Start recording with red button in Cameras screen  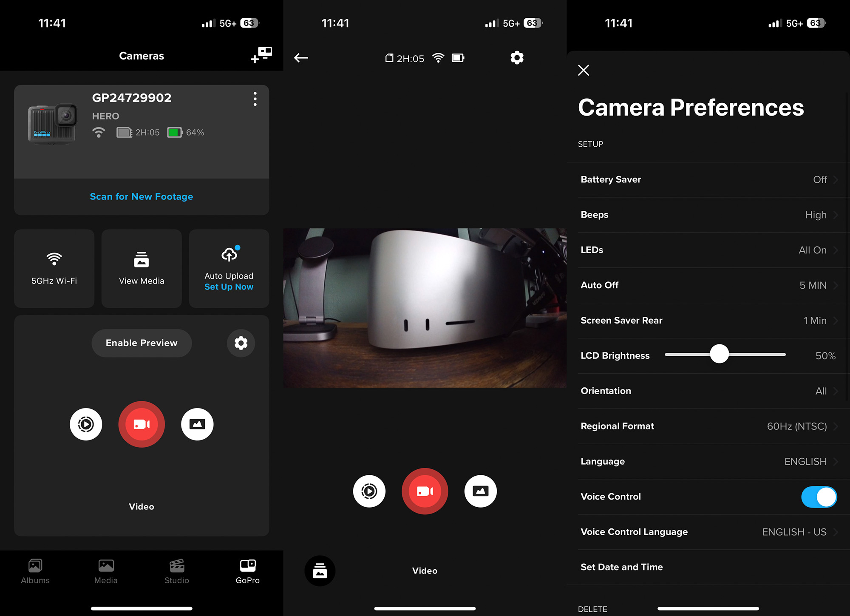(142, 424)
